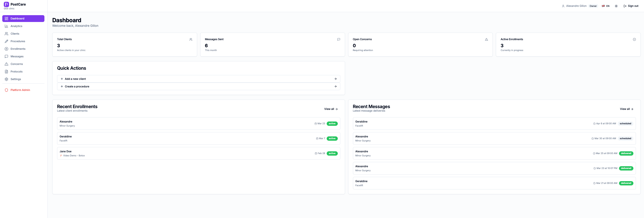
Task: Select the Open Concerns value 0
Action: tap(354, 45)
